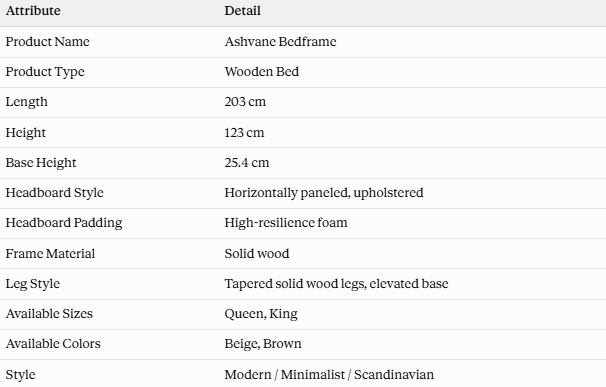Select Tapered solid wood legs text
Viewport: 606px width, 387px height.
(295, 284)
